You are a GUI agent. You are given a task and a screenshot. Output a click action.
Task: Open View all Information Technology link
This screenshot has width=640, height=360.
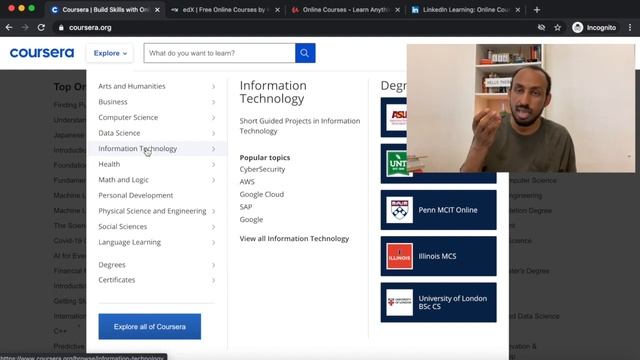294,239
